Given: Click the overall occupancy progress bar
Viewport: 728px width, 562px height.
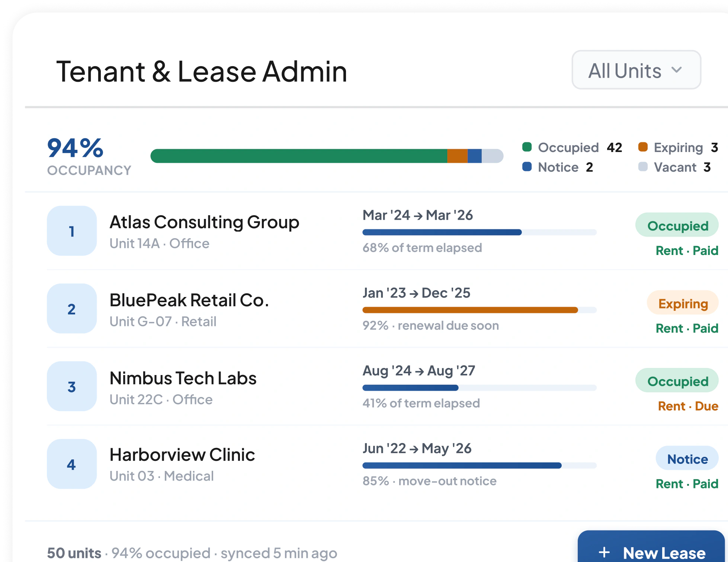Looking at the screenshot, I should pyautogui.click(x=327, y=156).
